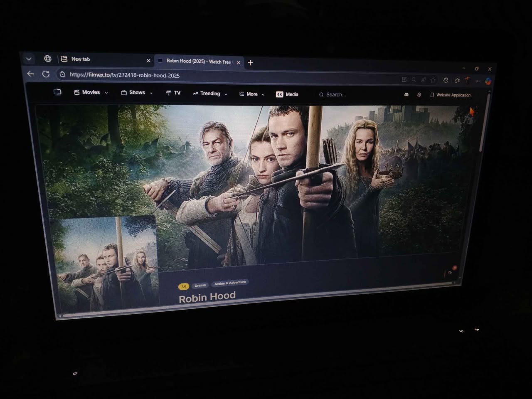Go back with the browser back arrow
This screenshot has width=532, height=399.
coord(31,74)
